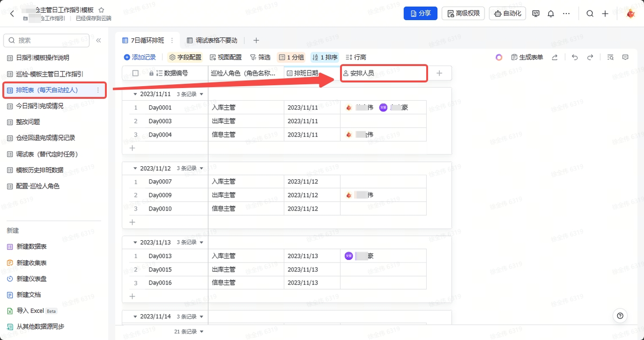Screen dimensions: 644x340
Task: Star the document as favorite
Action: 101,10
